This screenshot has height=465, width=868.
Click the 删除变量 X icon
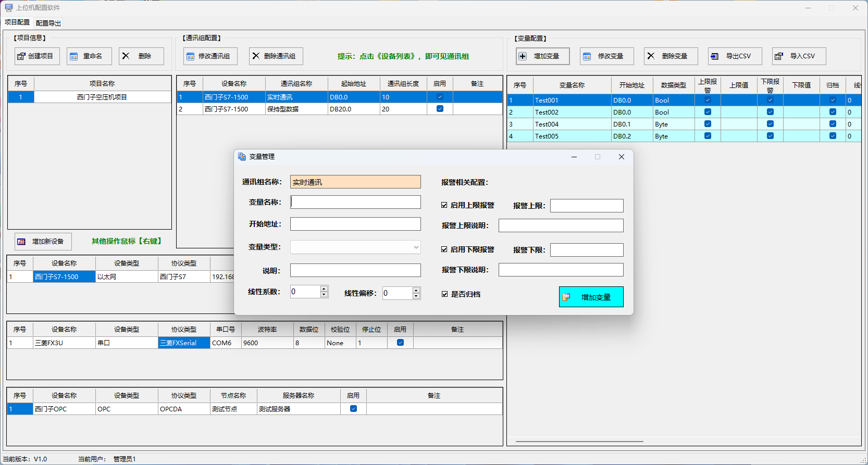tap(651, 56)
